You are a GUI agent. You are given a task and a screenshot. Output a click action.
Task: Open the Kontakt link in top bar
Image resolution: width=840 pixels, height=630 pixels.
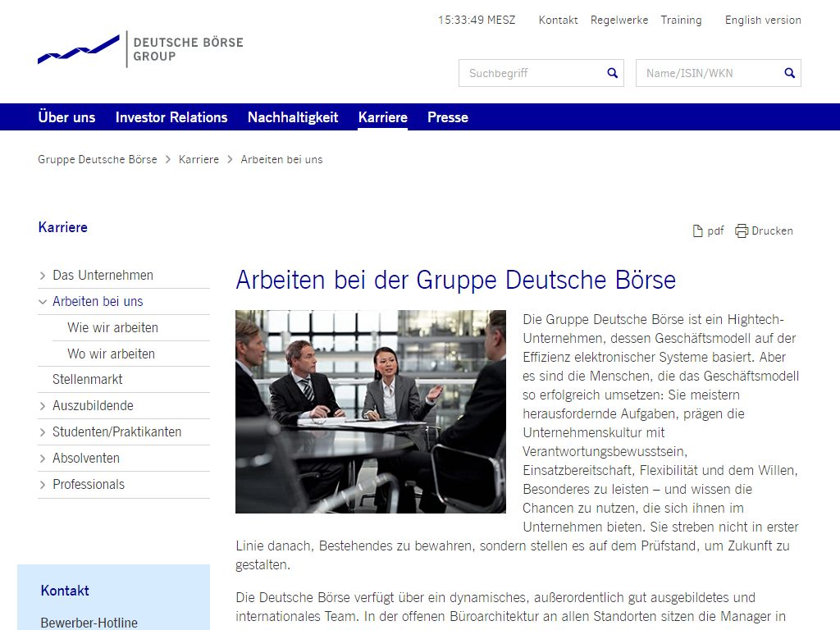click(x=558, y=21)
